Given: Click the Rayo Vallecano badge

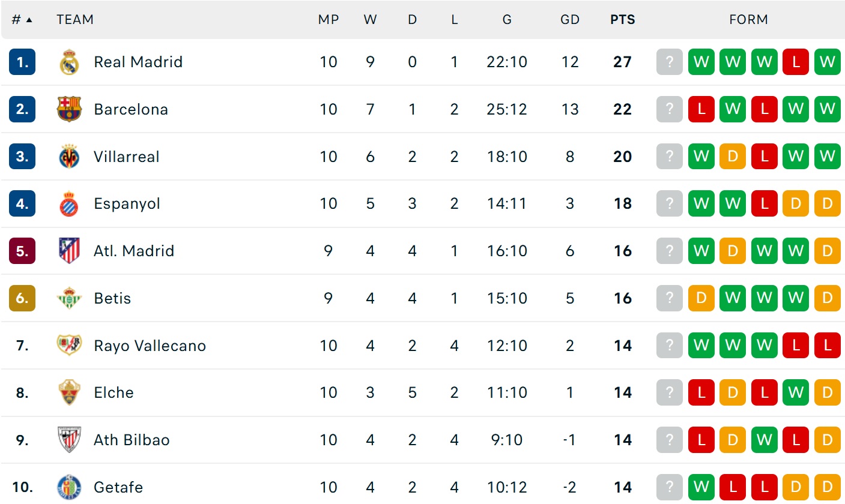Looking at the screenshot, I should click(69, 346).
